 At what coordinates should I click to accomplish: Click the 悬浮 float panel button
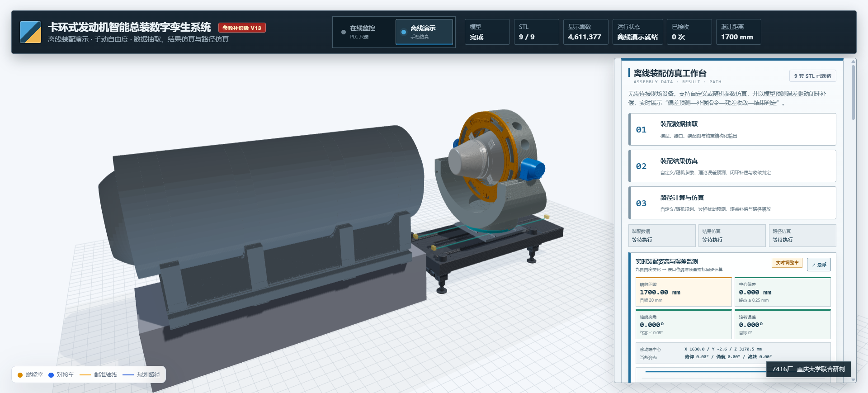[x=819, y=265]
